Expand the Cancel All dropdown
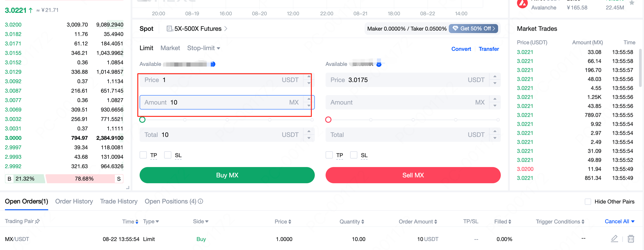 click(x=633, y=221)
